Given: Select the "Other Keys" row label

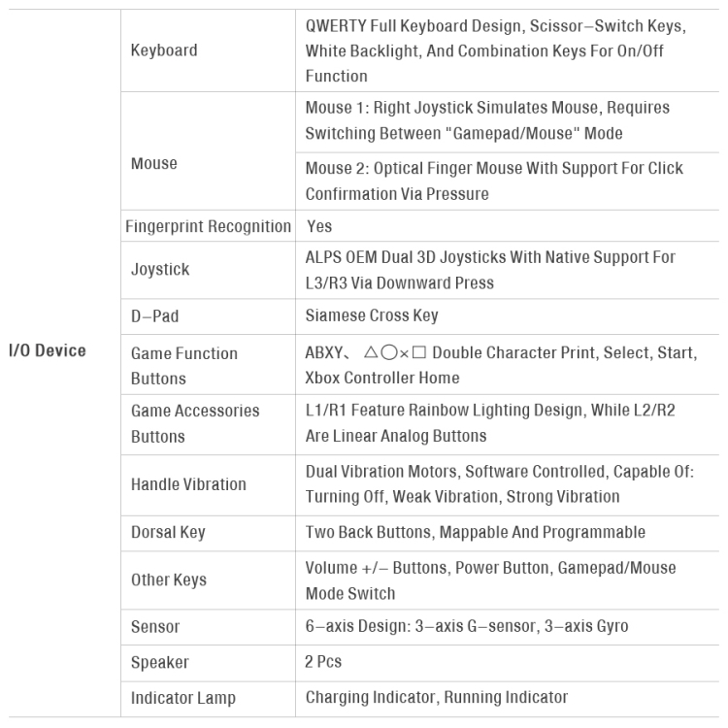Looking at the screenshot, I should pos(169,579).
